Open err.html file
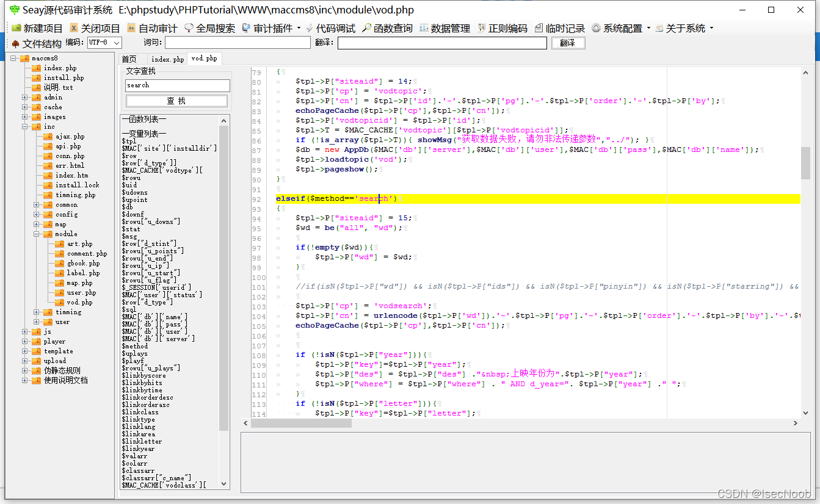 point(70,165)
